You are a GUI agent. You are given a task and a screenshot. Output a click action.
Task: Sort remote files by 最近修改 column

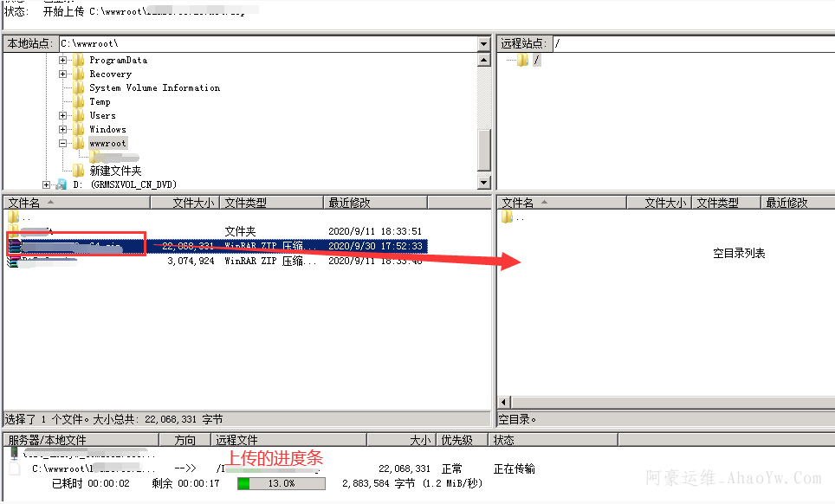pyautogui.click(x=799, y=203)
